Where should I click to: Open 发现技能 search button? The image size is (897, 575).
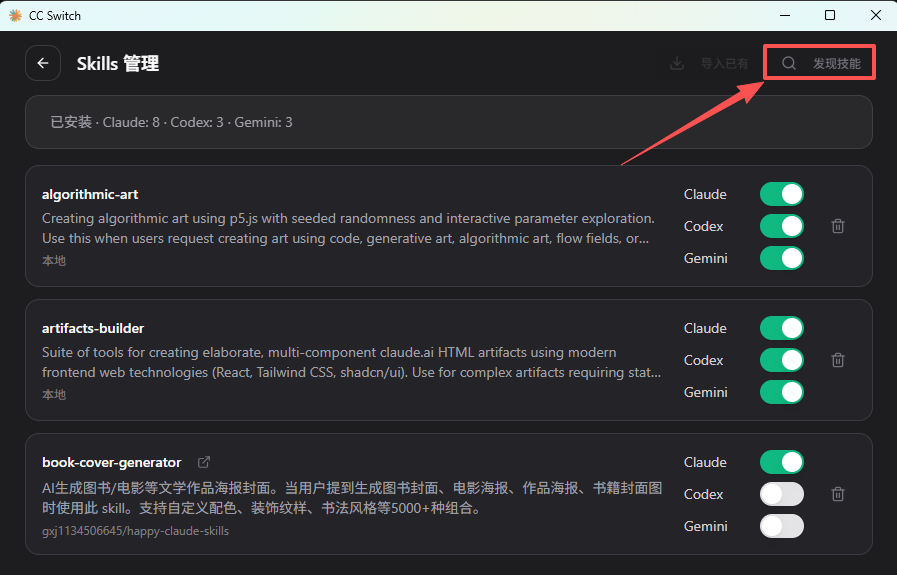819,63
